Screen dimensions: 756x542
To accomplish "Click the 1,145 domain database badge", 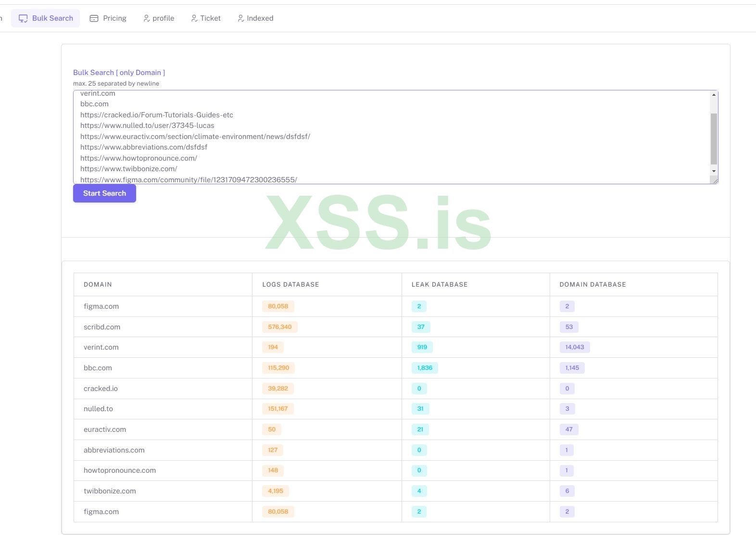I will [572, 368].
